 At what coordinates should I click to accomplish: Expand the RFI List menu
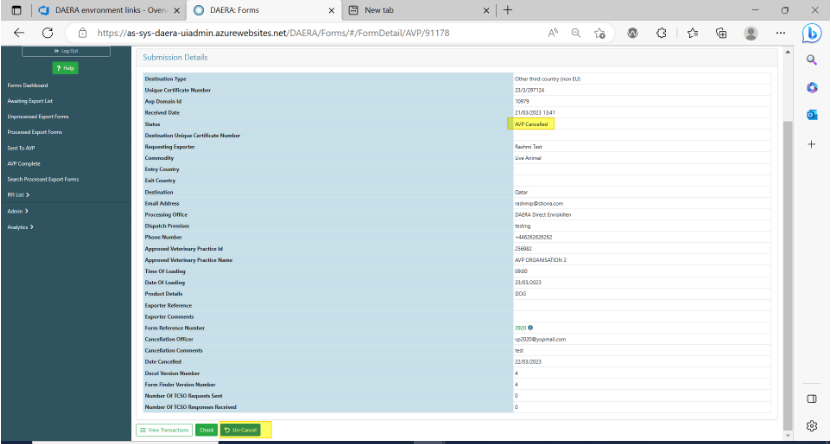pyautogui.click(x=19, y=195)
